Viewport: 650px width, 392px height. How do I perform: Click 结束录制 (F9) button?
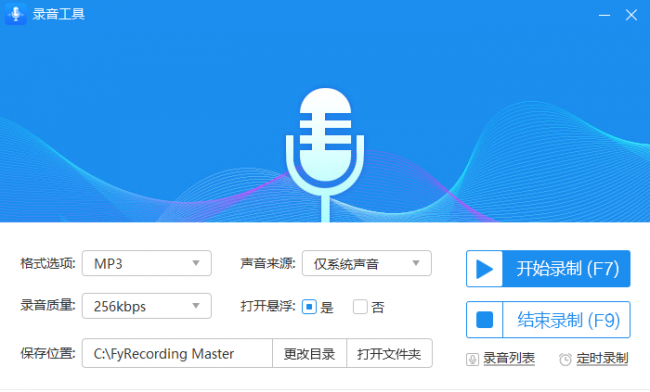548,319
